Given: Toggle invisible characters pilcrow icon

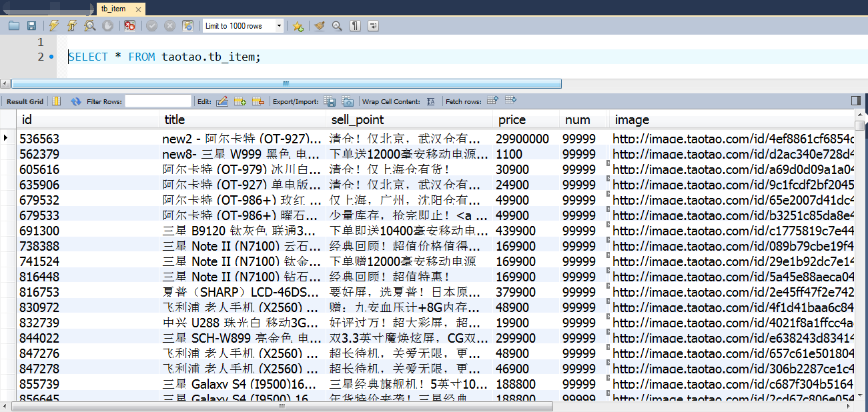Looking at the screenshot, I should click(356, 26).
